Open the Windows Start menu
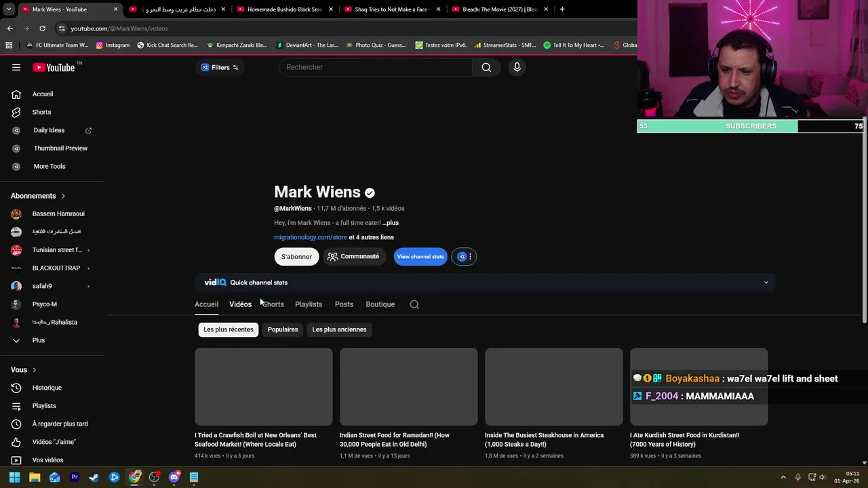The height and width of the screenshot is (488, 868). point(14,477)
